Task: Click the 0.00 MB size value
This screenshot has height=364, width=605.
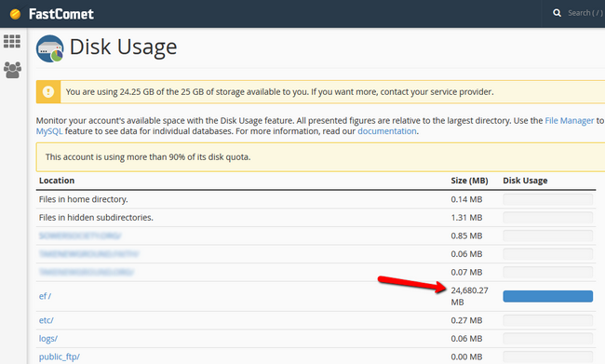Action: coord(466,357)
